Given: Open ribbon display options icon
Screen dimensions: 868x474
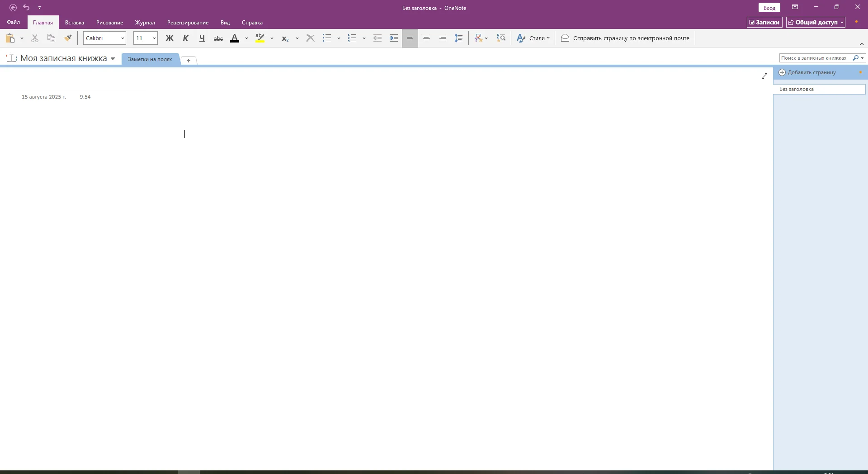Looking at the screenshot, I should point(795,7).
